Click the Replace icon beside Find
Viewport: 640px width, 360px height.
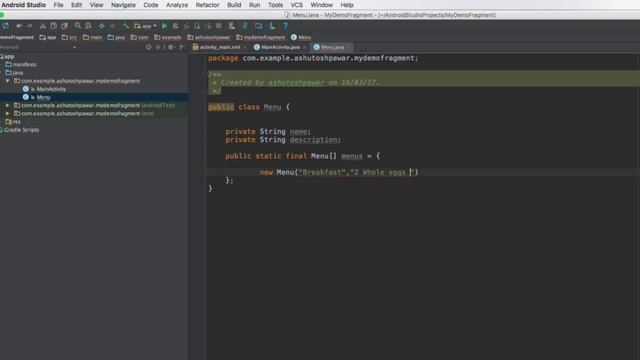(88, 26)
